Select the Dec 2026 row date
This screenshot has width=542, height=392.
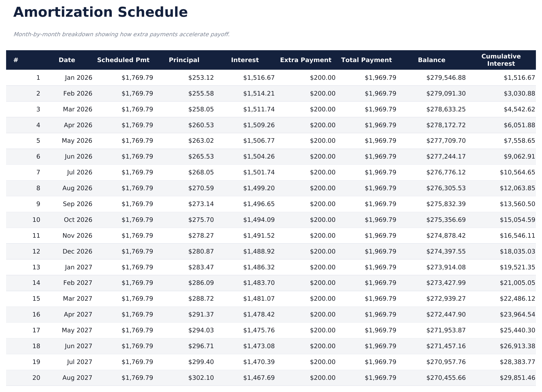[77, 251]
